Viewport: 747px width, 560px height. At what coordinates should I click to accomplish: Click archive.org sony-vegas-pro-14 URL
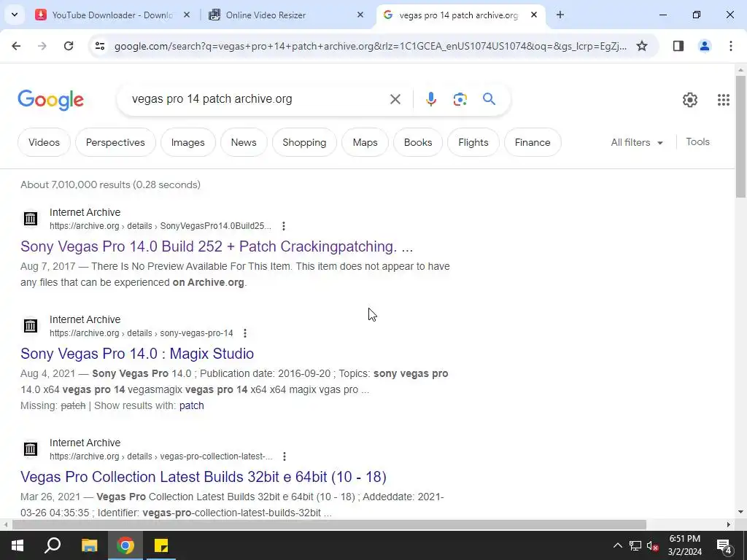point(141,332)
